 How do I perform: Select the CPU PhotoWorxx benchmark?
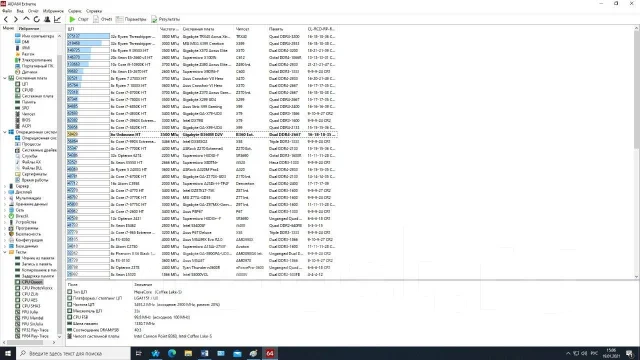[37, 288]
